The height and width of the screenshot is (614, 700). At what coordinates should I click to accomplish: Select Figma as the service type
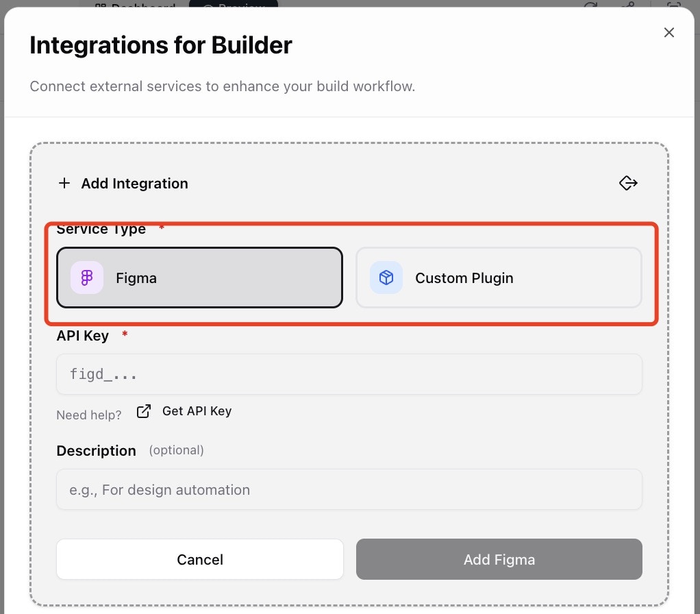pyautogui.click(x=199, y=278)
